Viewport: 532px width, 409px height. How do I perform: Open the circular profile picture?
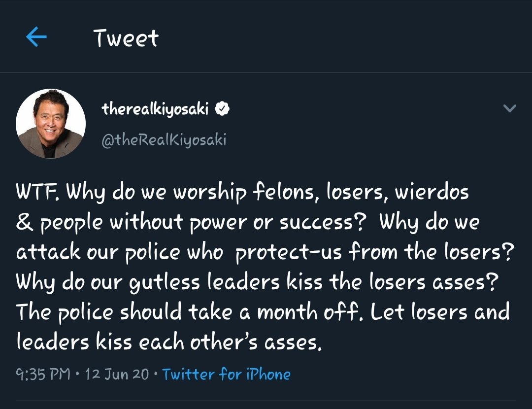coord(51,124)
